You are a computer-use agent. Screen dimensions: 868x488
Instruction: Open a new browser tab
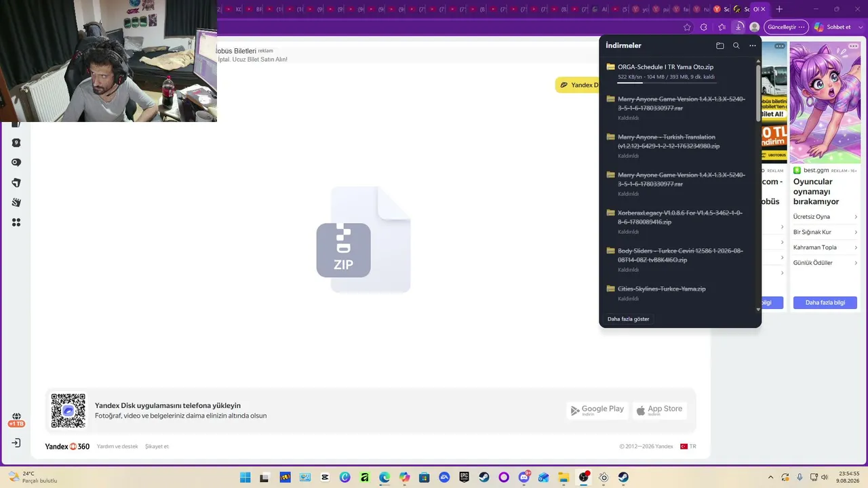779,9
